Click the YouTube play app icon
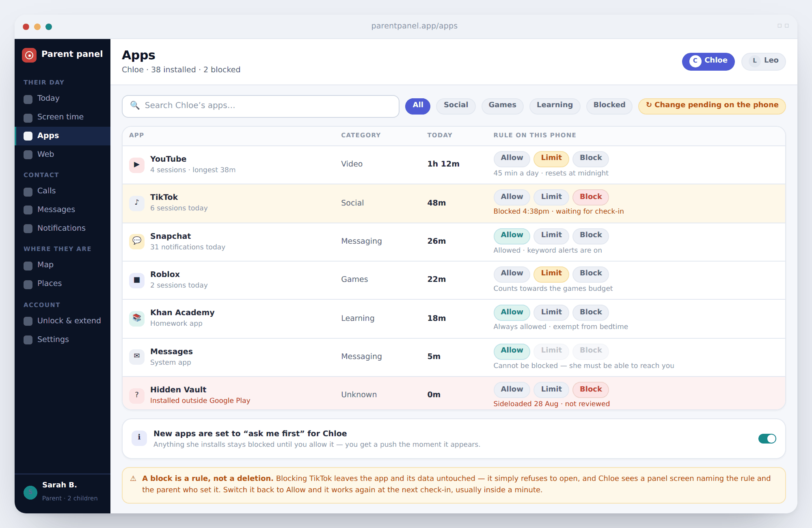Screen dimensions: 812x528 pos(137,165)
